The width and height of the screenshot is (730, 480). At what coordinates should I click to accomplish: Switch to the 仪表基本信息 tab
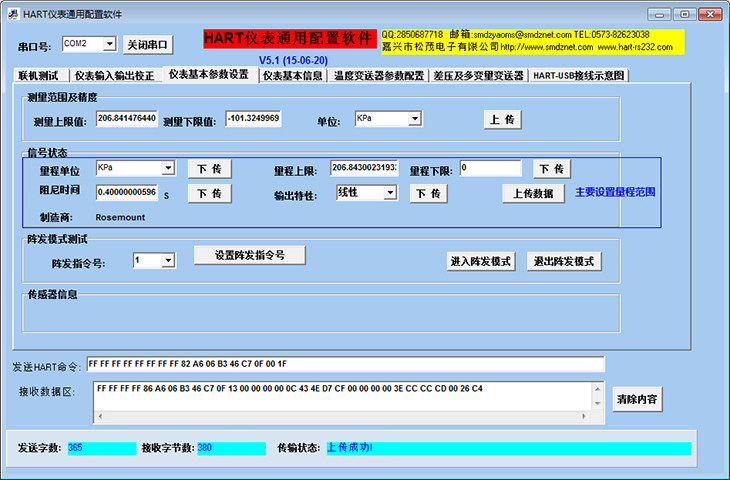292,75
